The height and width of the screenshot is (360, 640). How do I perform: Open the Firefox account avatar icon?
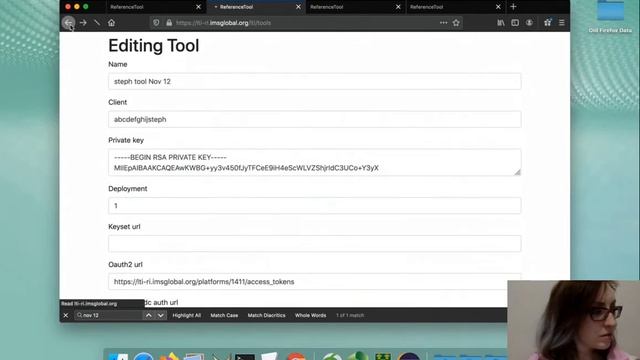pos(529,23)
